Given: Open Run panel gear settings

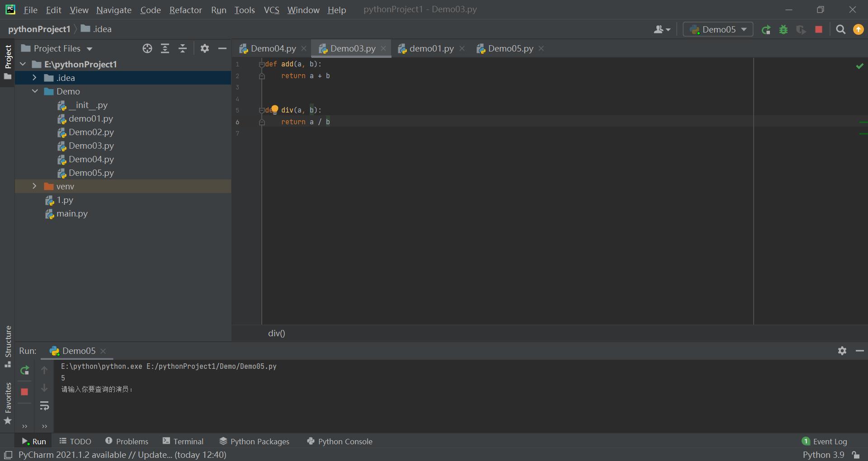Looking at the screenshot, I should (842, 351).
